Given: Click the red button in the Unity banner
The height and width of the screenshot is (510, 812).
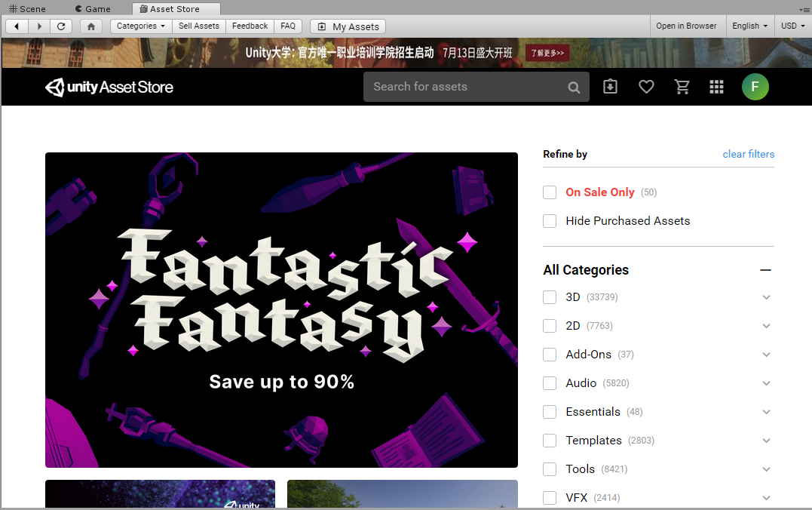Looking at the screenshot, I should coord(547,53).
